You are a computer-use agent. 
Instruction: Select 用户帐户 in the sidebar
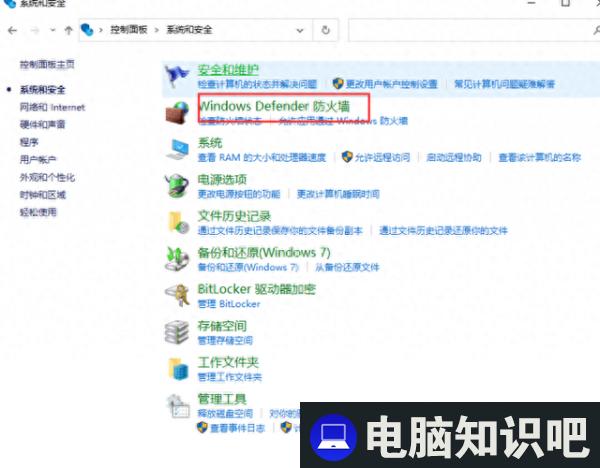point(38,160)
